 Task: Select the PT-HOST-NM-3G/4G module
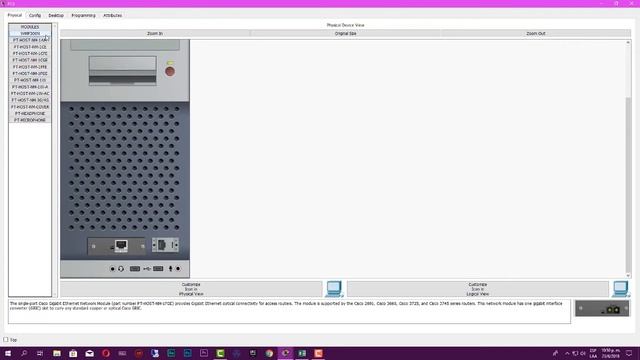click(x=30, y=100)
